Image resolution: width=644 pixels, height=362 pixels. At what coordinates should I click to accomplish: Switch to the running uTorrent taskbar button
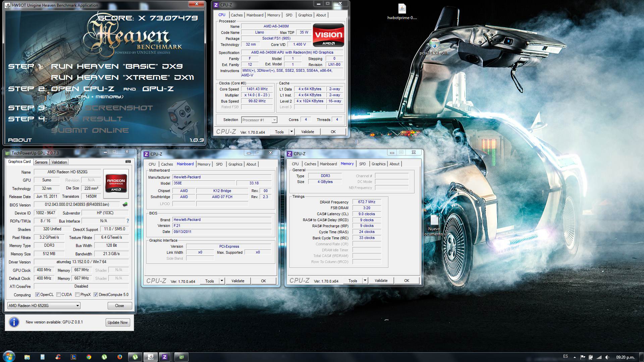pyautogui.click(x=135, y=357)
